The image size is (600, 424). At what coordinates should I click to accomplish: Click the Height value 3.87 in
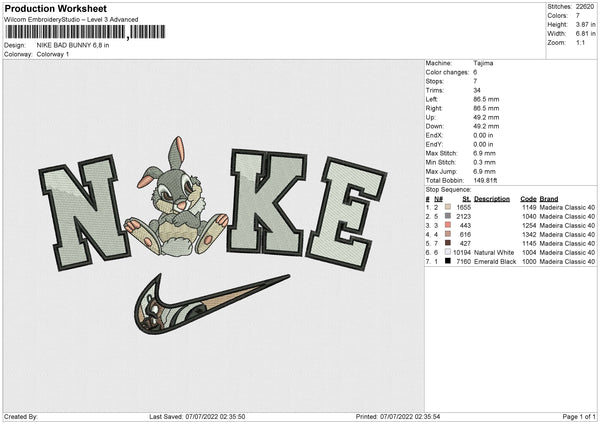click(x=585, y=24)
